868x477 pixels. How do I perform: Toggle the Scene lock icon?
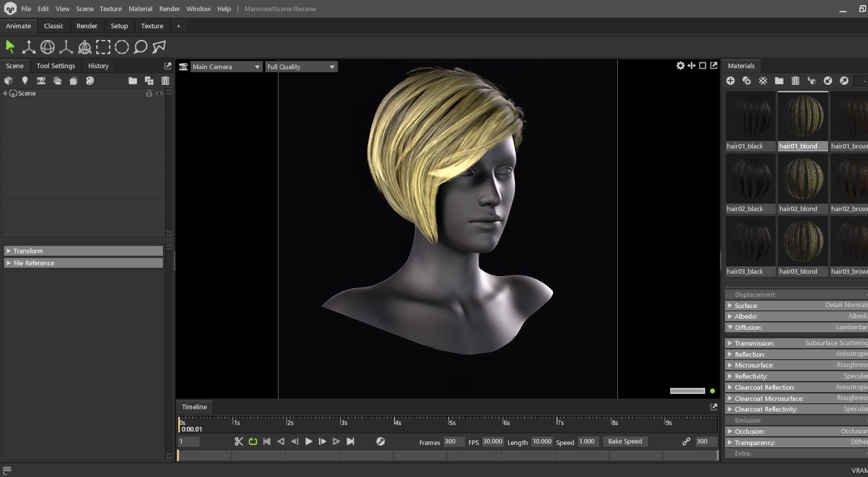coord(149,93)
